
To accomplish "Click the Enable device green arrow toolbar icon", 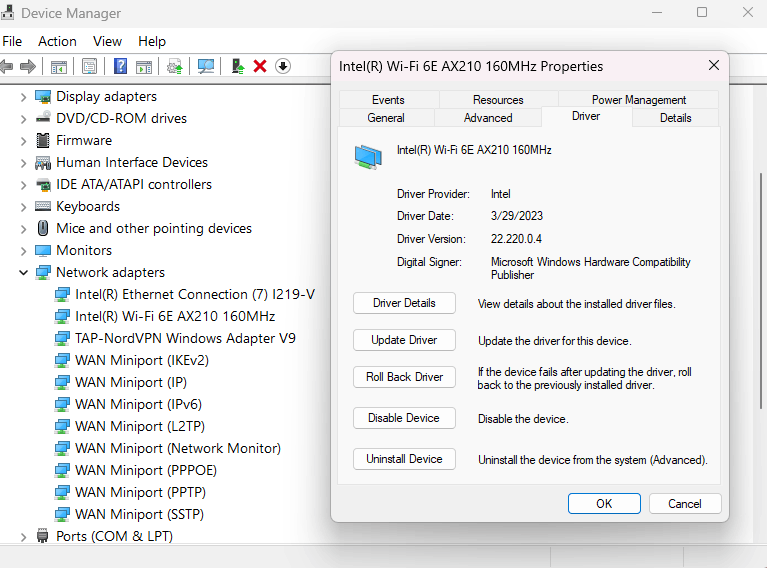I will pyautogui.click(x=238, y=66).
